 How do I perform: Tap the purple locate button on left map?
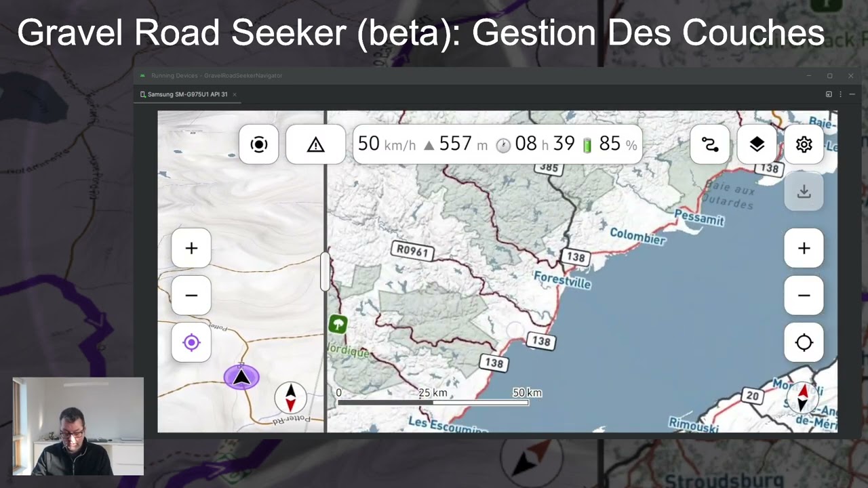(x=191, y=342)
